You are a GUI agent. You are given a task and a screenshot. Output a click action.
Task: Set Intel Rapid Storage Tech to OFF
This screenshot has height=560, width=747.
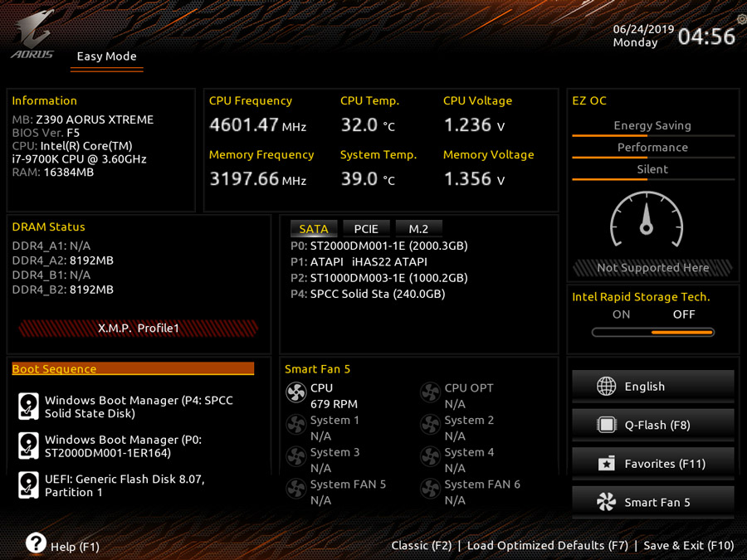[x=684, y=314]
